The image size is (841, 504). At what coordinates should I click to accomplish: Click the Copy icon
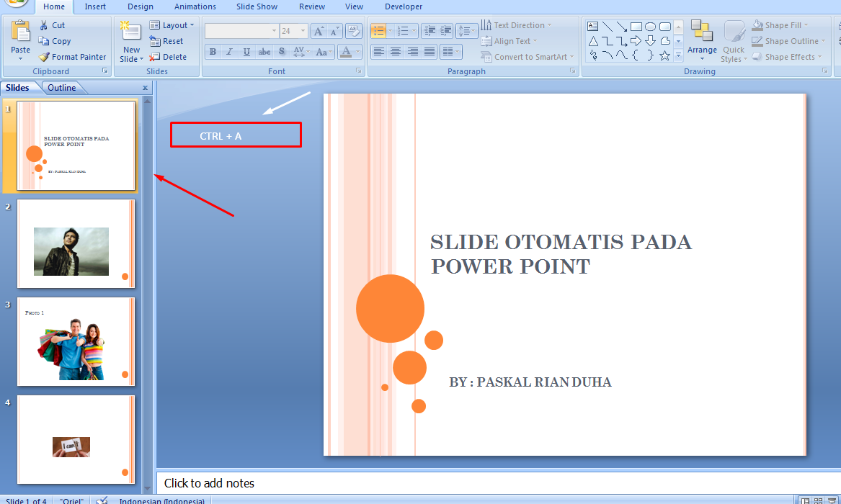pos(44,41)
